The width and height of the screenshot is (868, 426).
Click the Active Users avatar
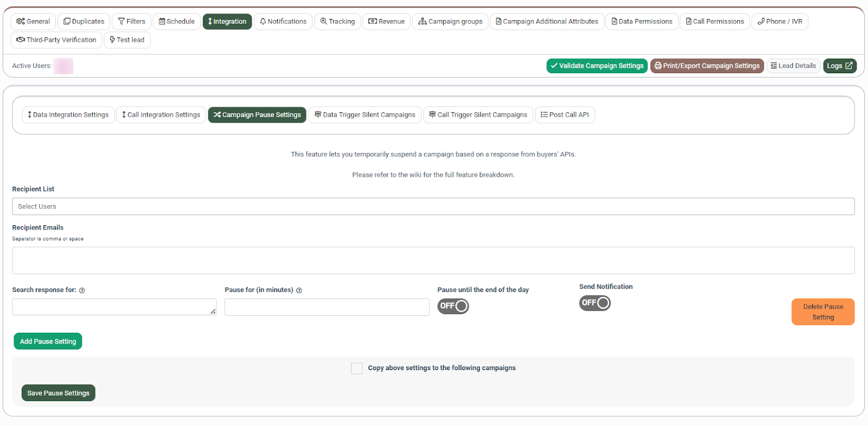coord(63,66)
